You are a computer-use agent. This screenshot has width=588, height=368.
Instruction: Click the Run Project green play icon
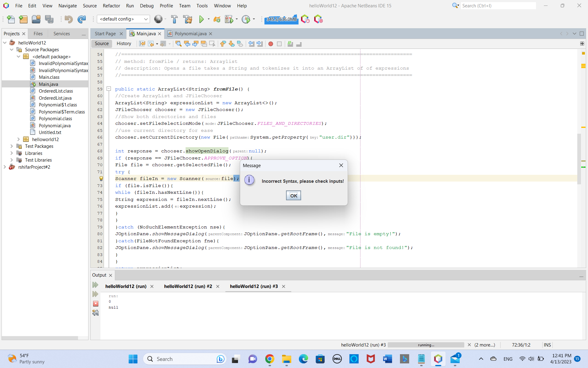[x=201, y=19]
